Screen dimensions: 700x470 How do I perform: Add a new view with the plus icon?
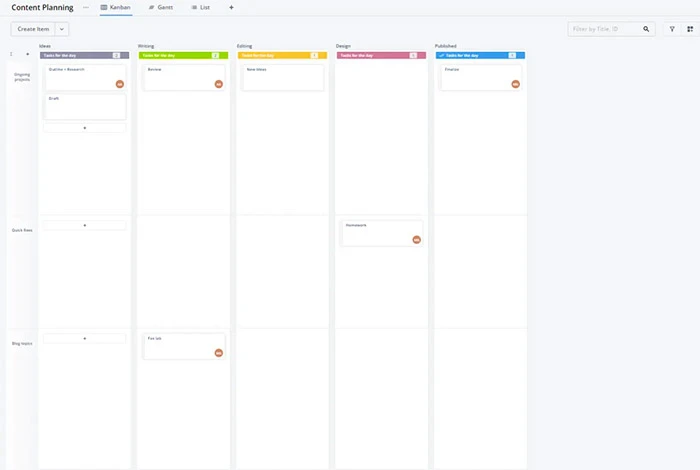pyautogui.click(x=231, y=8)
